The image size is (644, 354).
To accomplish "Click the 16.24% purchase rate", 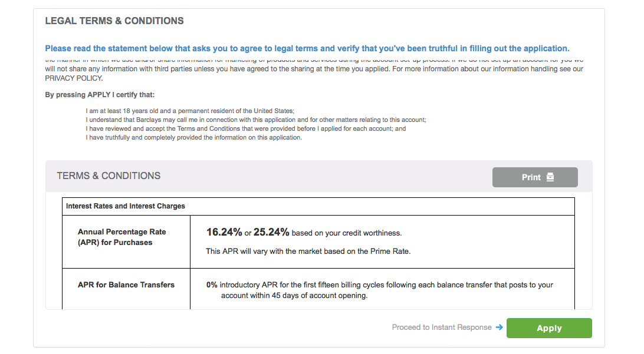I will [224, 233].
